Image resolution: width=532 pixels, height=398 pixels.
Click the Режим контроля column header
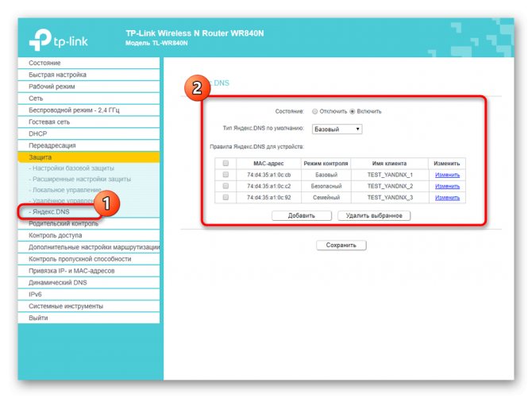[326, 164]
